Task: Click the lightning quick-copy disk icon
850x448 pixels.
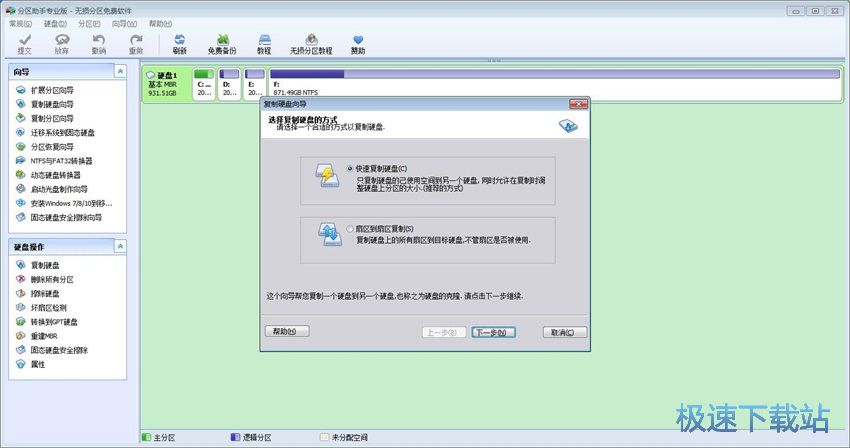Action: pos(327,176)
